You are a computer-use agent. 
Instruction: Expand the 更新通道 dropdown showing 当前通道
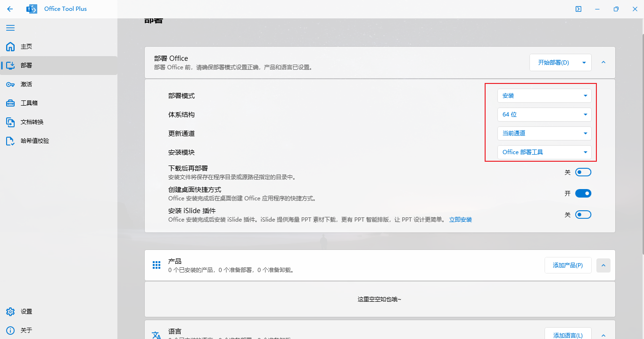point(544,133)
